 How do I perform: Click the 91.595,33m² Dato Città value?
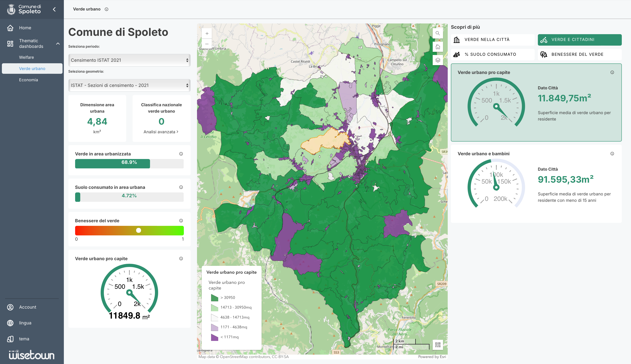[566, 179]
